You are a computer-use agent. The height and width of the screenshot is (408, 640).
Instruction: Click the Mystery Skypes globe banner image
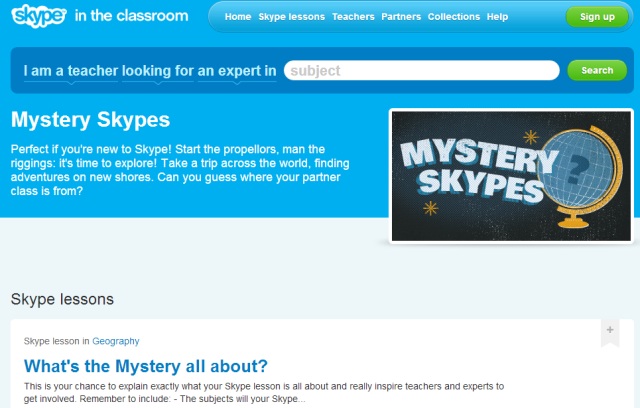511,176
